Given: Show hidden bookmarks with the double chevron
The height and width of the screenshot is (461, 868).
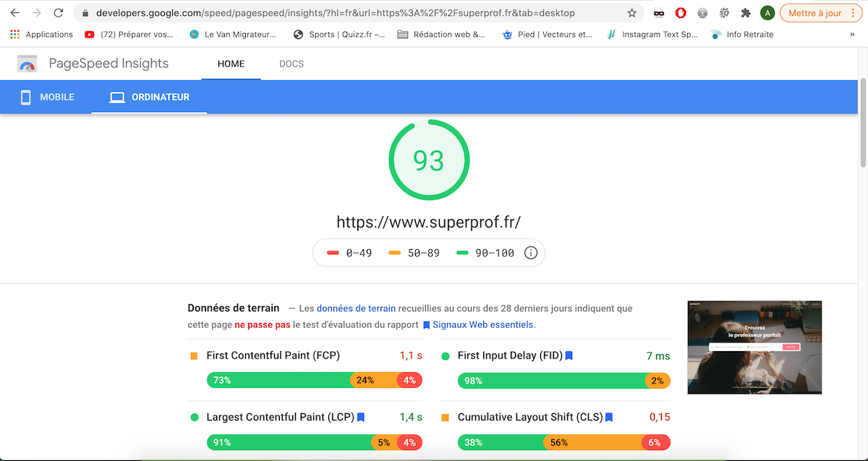Looking at the screenshot, I should point(851,34).
